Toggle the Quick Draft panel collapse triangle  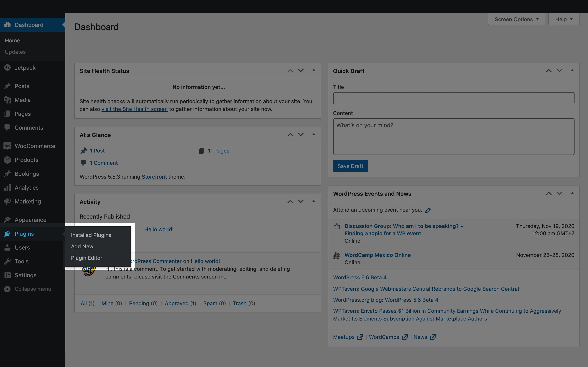(x=572, y=71)
